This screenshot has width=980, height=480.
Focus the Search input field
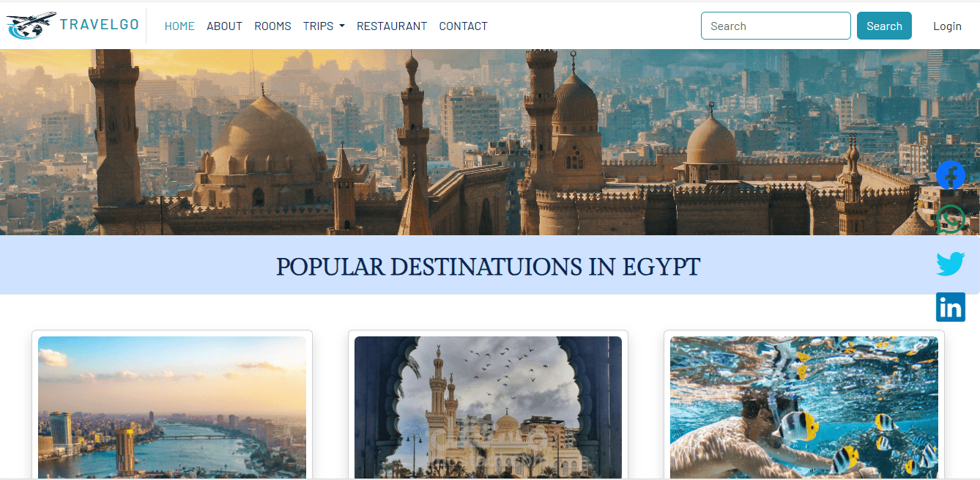pos(776,26)
